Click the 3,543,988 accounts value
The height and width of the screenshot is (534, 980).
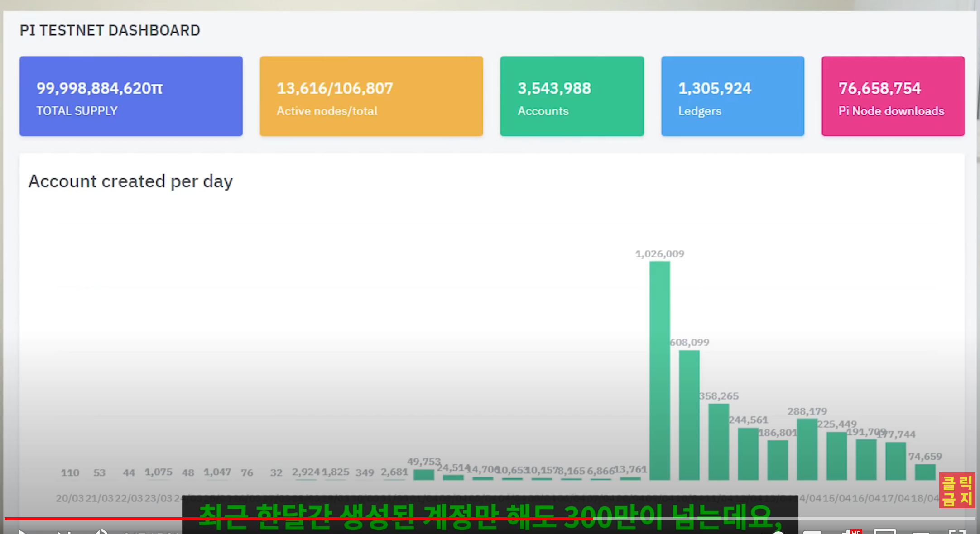pyautogui.click(x=554, y=88)
